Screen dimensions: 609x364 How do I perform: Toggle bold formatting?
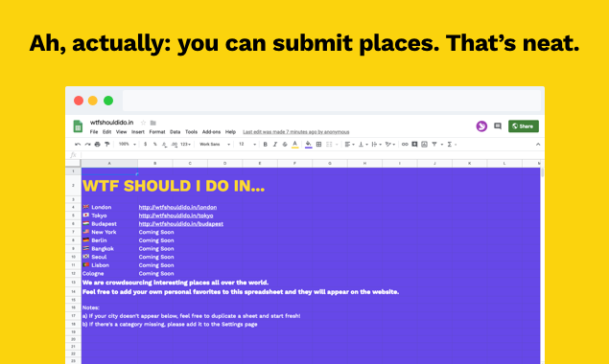(266, 145)
